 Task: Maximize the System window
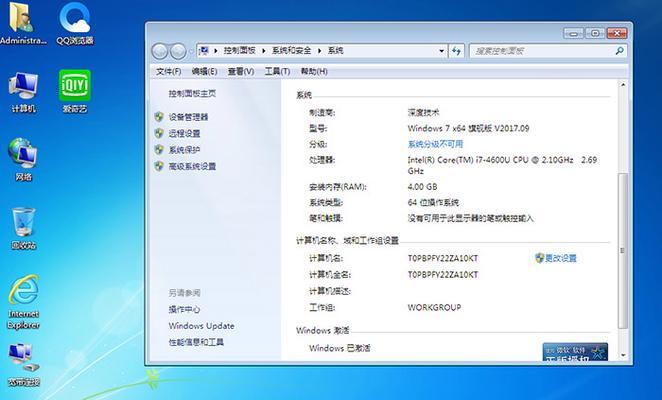[595, 33]
